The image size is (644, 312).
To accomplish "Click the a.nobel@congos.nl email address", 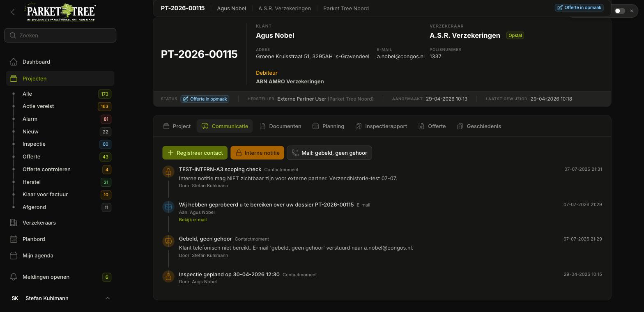I will 401,56.
